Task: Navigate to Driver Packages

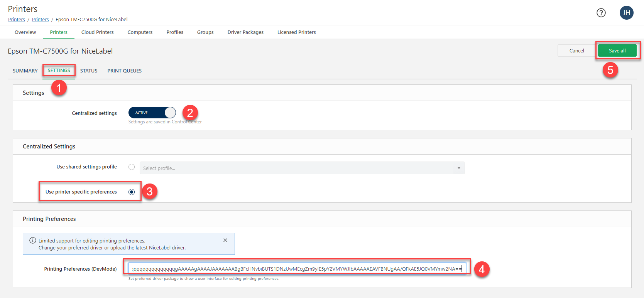Action: [x=245, y=32]
